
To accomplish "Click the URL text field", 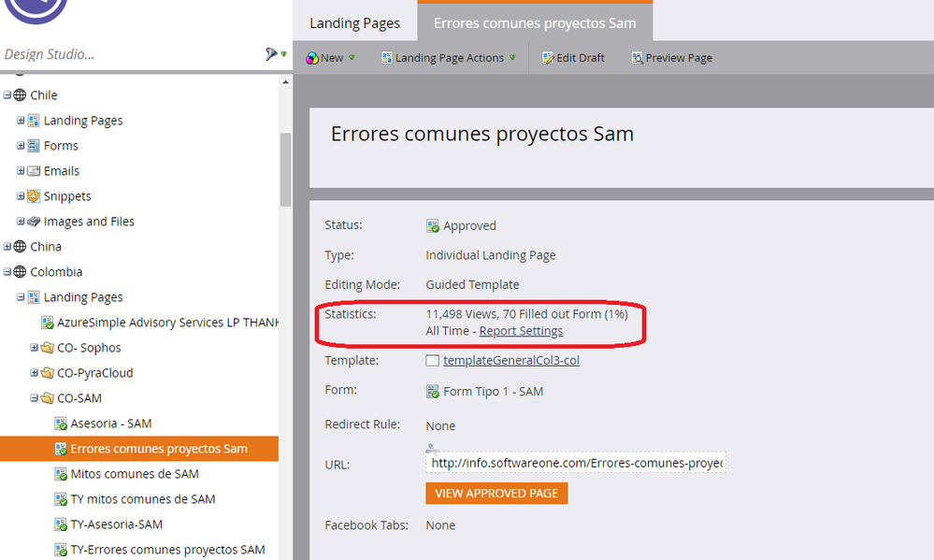I will click(575, 463).
